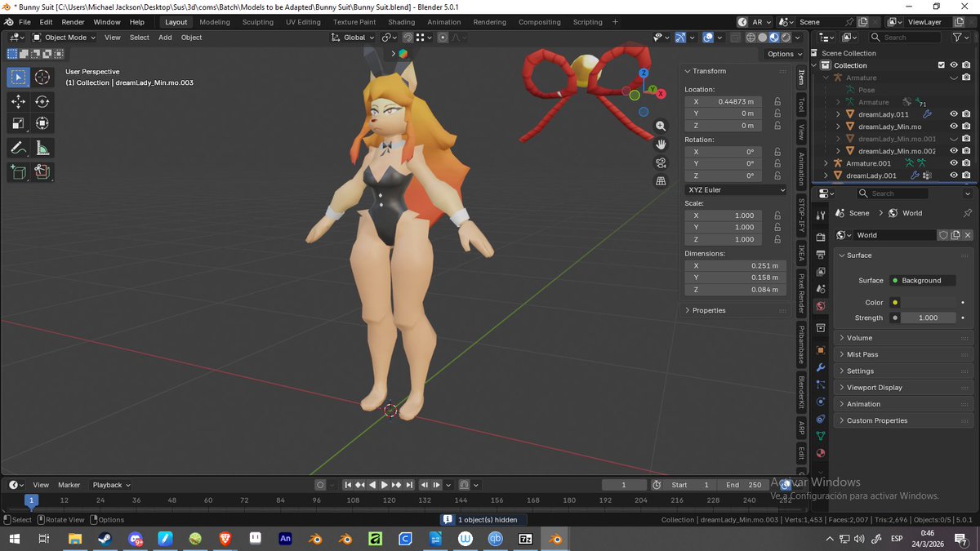Image resolution: width=980 pixels, height=551 pixels.
Task: Switch to the UV Editing workspace tab
Action: point(303,22)
